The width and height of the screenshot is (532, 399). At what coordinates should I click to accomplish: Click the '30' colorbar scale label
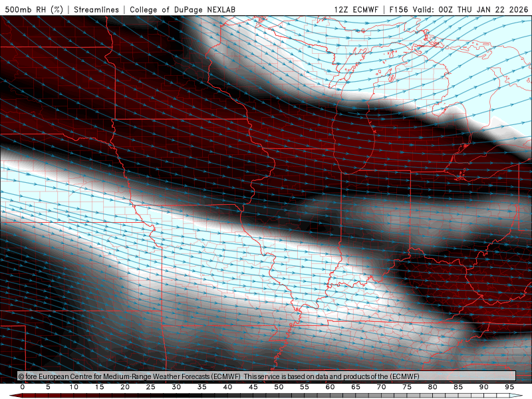pos(176,387)
